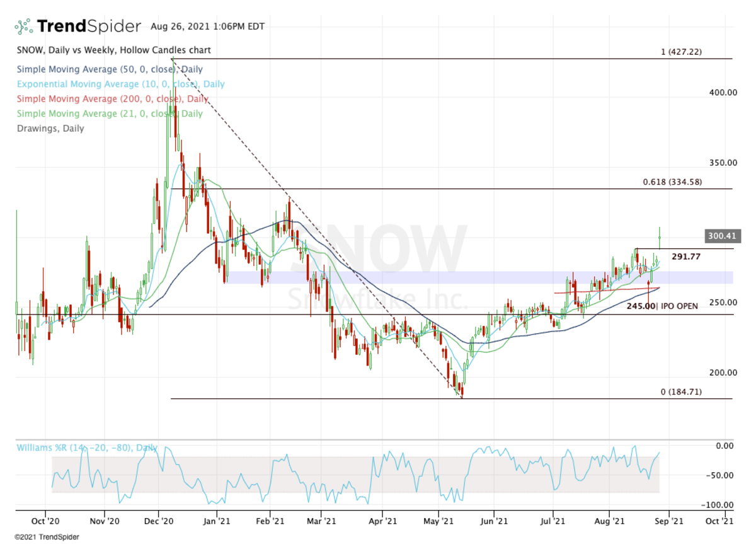This screenshot has height=544, width=756.
Task: Select the Simple Moving Average (50) legend entry
Action: click(x=110, y=70)
